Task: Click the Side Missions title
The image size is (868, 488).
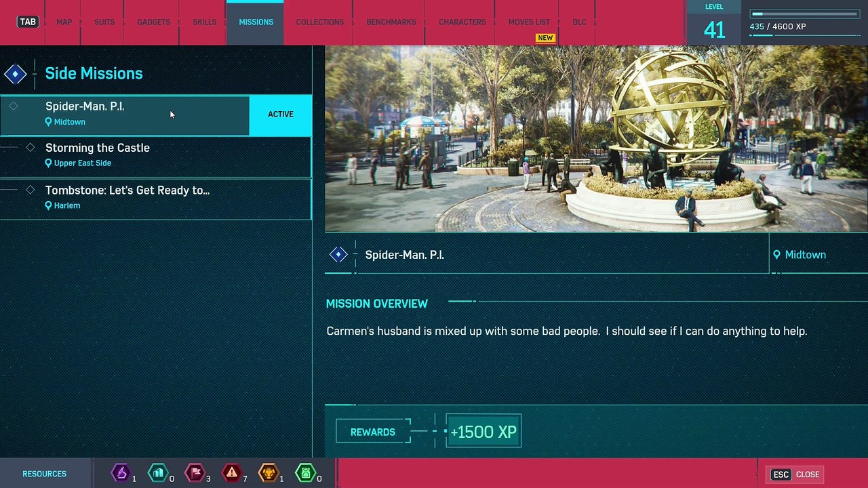Action: (x=94, y=73)
